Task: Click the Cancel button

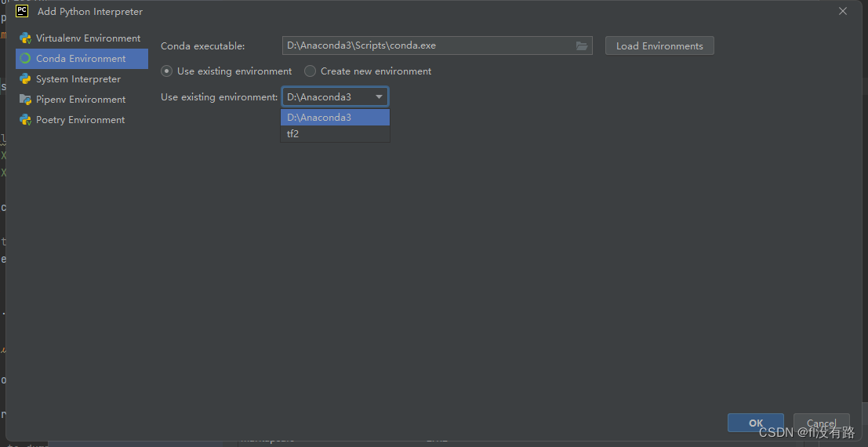Action: click(x=822, y=423)
